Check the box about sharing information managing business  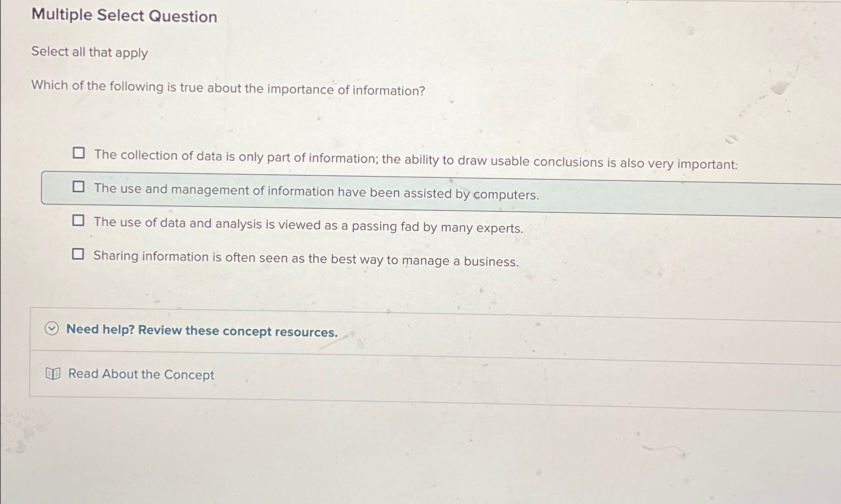pyautogui.click(x=79, y=253)
